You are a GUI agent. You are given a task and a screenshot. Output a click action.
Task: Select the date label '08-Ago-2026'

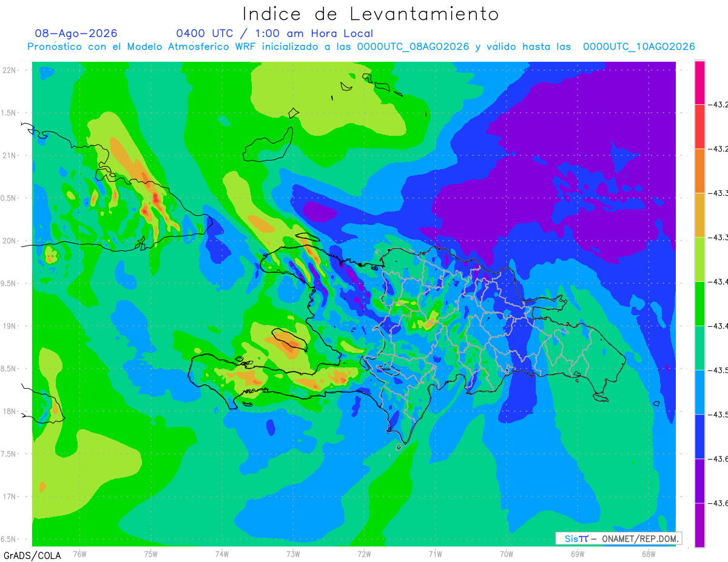[x=76, y=33]
